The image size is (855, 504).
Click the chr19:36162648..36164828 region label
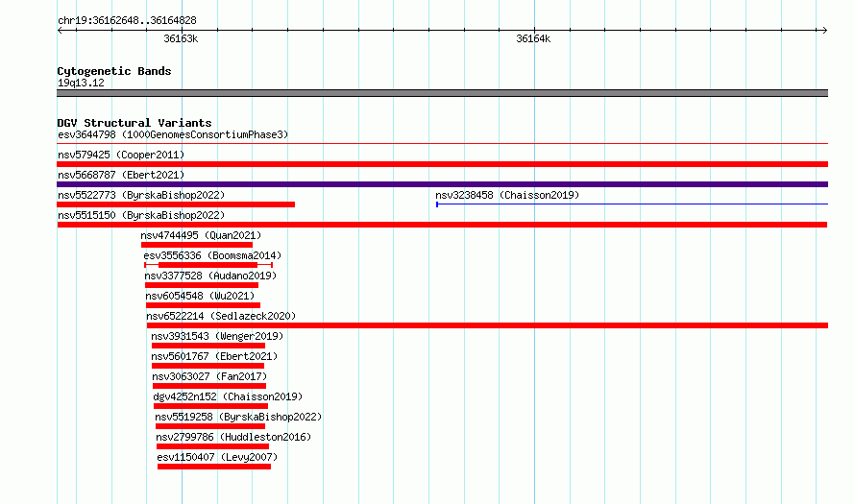tap(127, 20)
